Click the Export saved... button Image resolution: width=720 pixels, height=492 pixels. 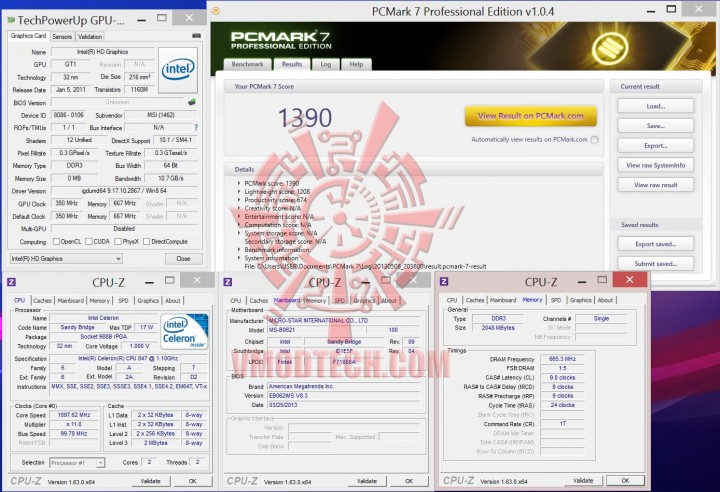point(656,244)
